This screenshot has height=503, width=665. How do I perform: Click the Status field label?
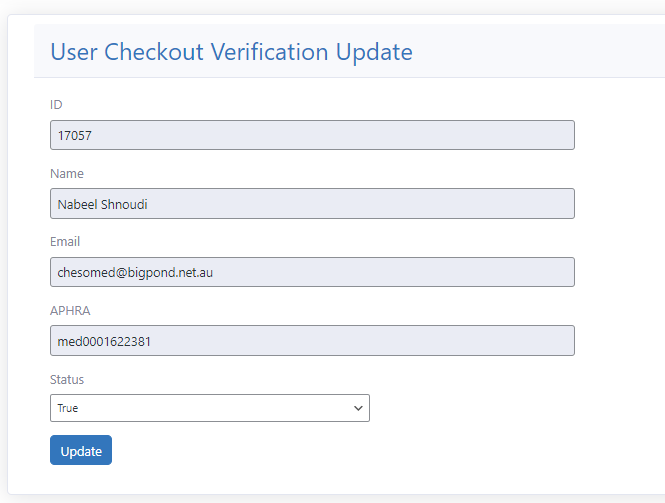coord(67,380)
